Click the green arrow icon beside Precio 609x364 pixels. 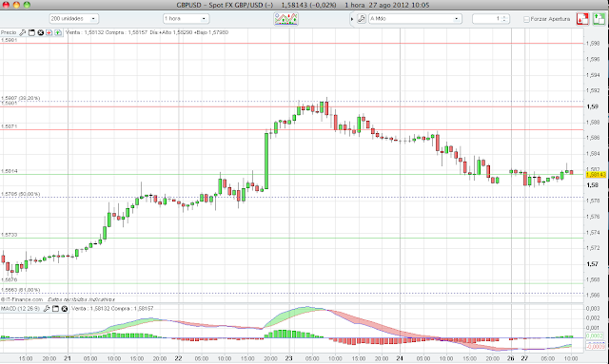(x=58, y=32)
